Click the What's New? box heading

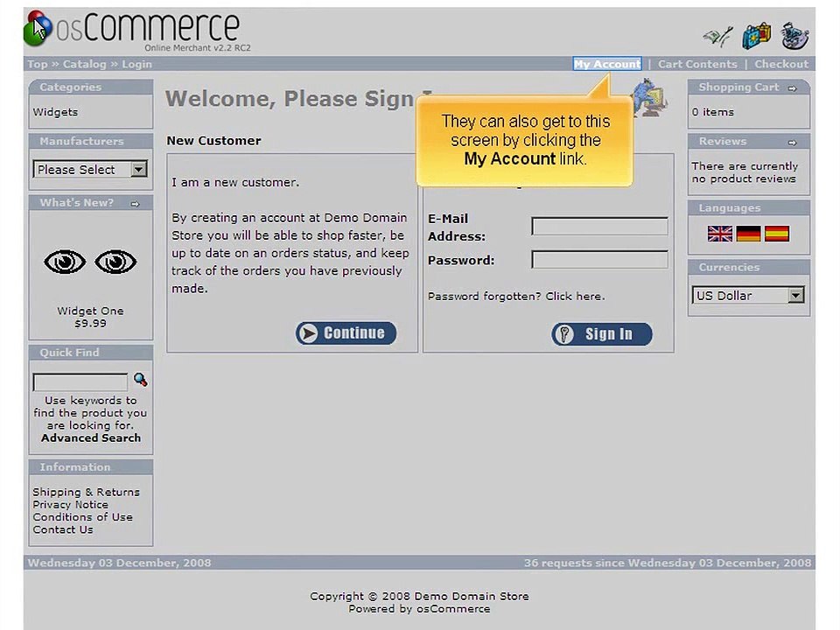click(x=77, y=203)
